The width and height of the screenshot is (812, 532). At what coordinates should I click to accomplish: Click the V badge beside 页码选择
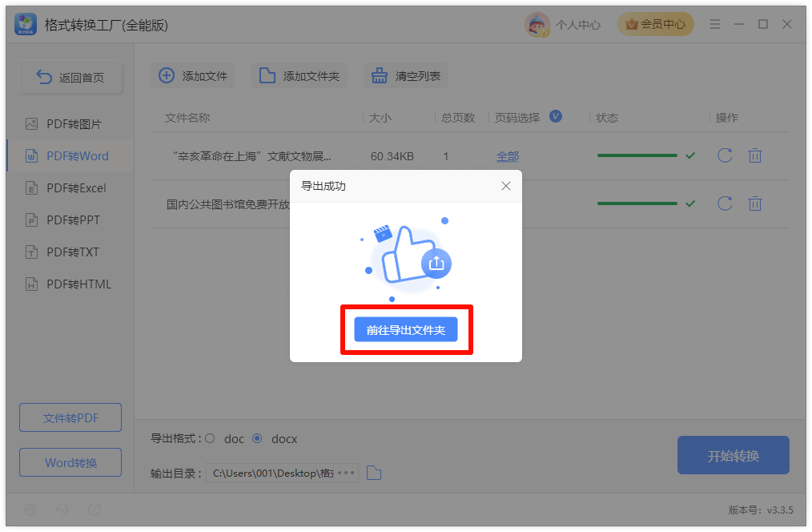click(x=556, y=116)
